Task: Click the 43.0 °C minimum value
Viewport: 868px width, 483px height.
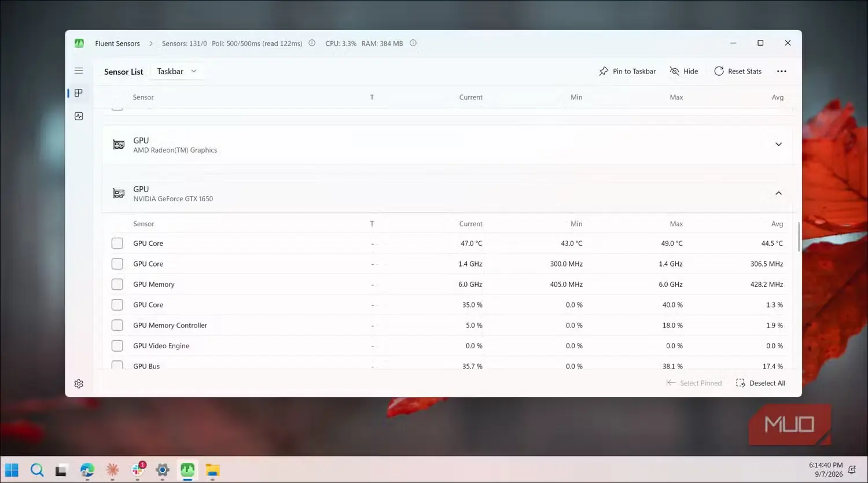Action: [571, 244]
